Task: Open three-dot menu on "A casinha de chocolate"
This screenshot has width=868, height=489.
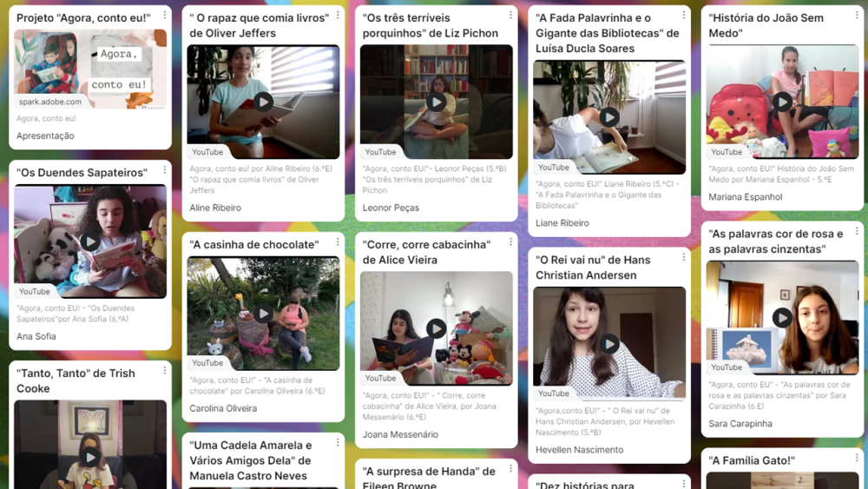Action: (x=338, y=241)
